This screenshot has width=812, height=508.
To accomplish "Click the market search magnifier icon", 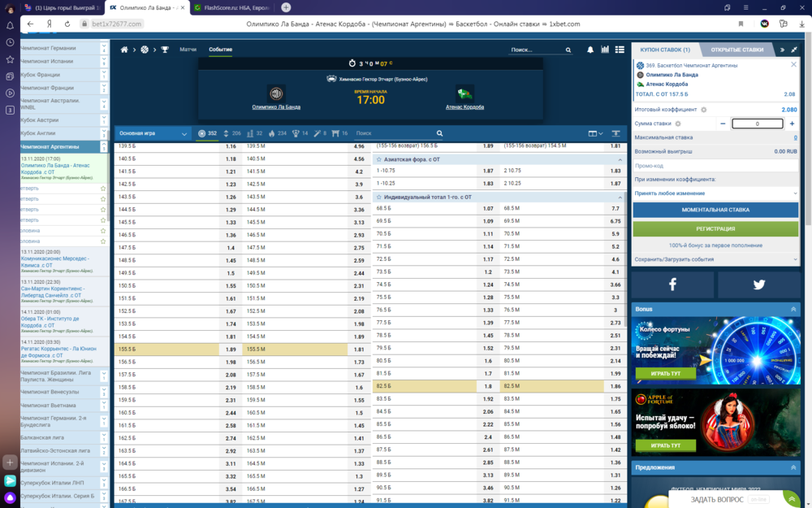I will pos(439,133).
